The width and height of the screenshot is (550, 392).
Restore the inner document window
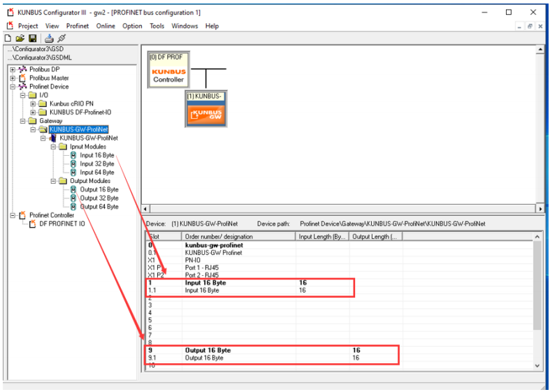[530, 26]
